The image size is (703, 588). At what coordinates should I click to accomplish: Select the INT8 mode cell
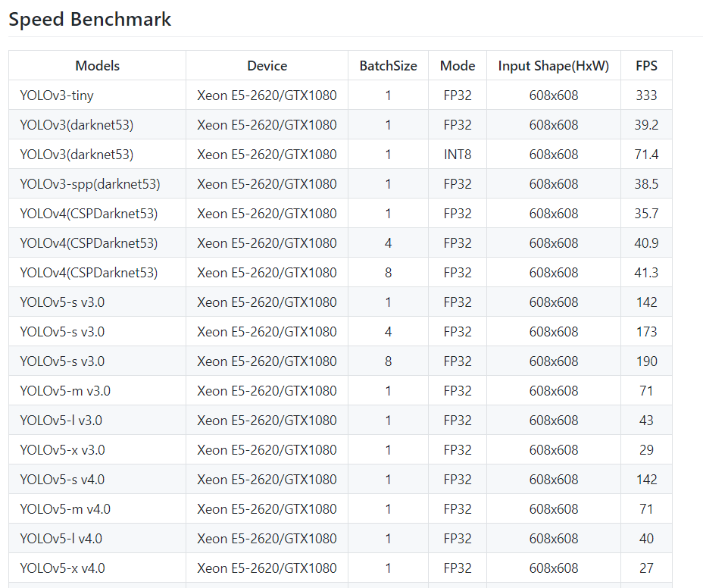[458, 155]
